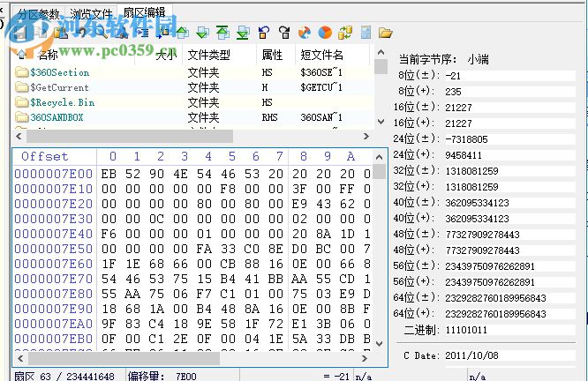This screenshot has height=381, width=588.
Task: Click file list horizontal scroll left arrow
Action: click(x=19, y=136)
